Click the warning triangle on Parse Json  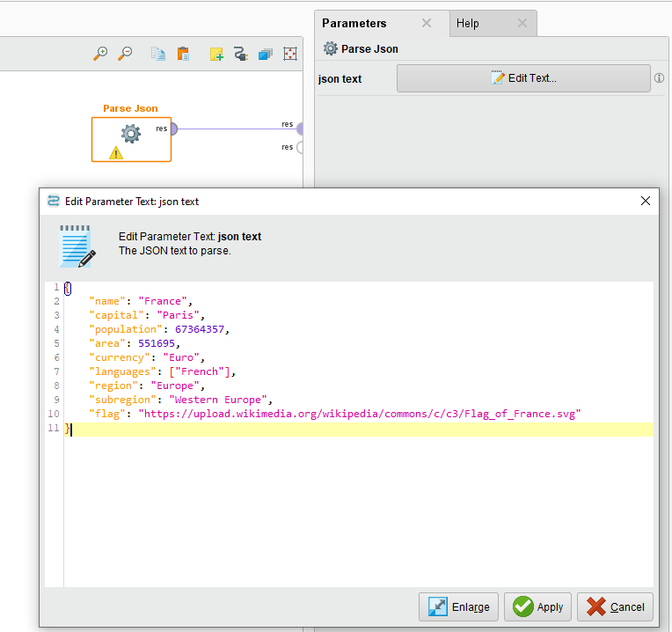pos(115,153)
